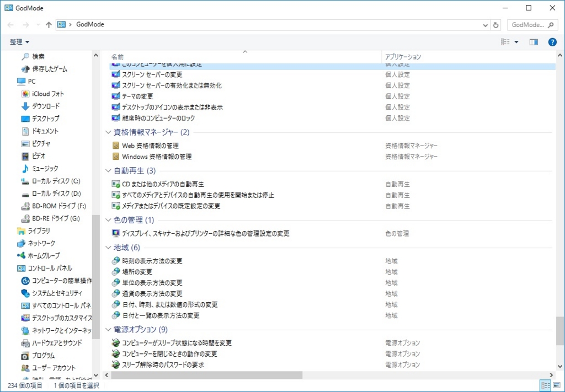Click the ユーザー アカウント icon
This screenshot has width=565, height=392.
point(25,368)
